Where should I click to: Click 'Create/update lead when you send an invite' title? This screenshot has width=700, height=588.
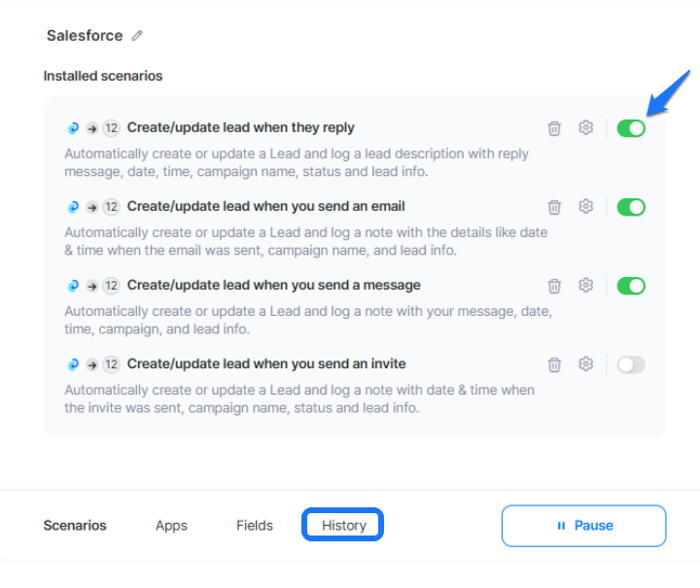point(266,363)
